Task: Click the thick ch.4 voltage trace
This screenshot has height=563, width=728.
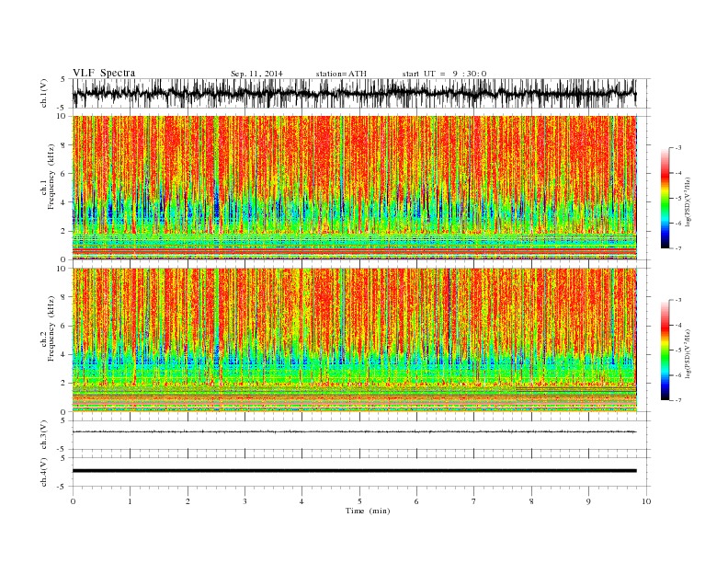Action: (x=354, y=471)
